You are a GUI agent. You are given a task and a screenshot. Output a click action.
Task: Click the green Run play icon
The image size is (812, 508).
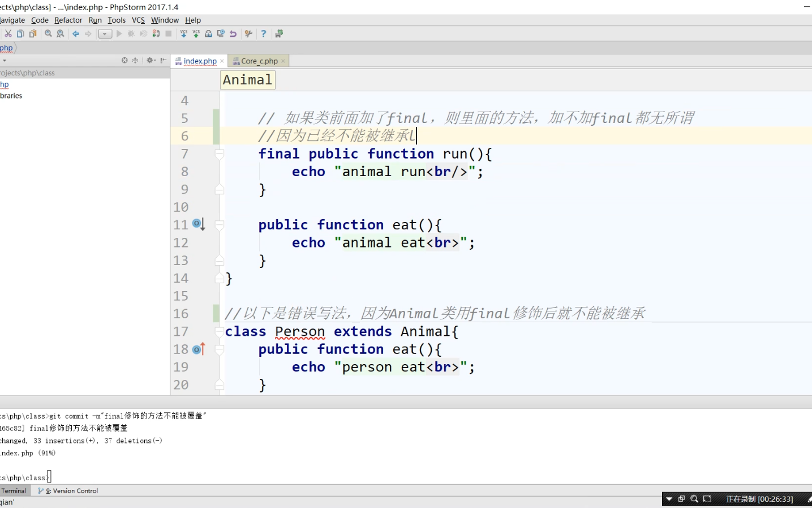point(119,34)
